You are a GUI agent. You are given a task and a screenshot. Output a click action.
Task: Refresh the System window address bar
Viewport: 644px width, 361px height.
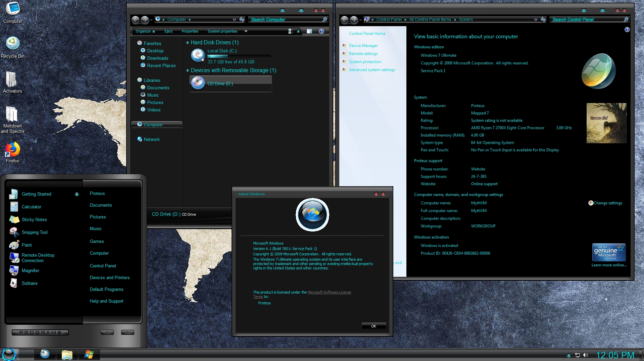pyautogui.click(x=543, y=19)
